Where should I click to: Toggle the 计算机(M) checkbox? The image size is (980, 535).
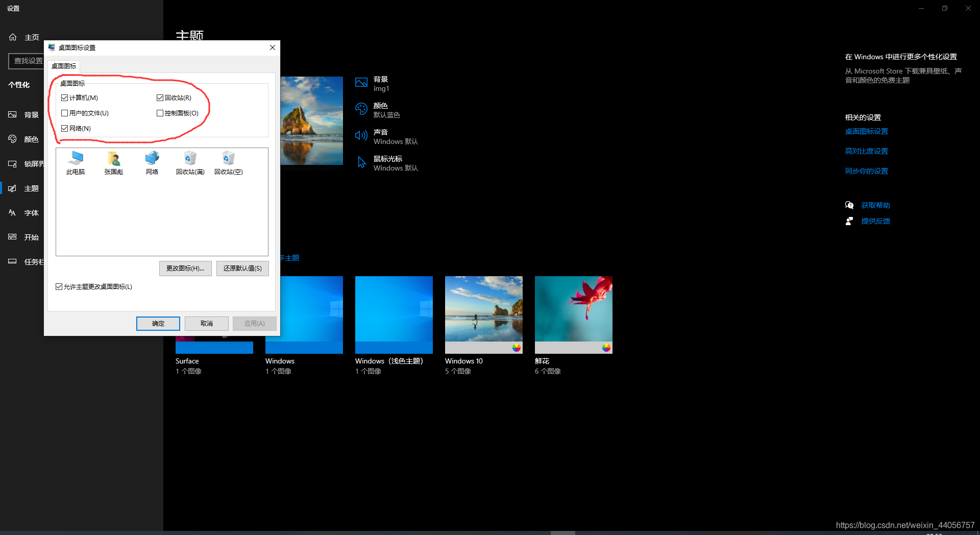(x=64, y=98)
